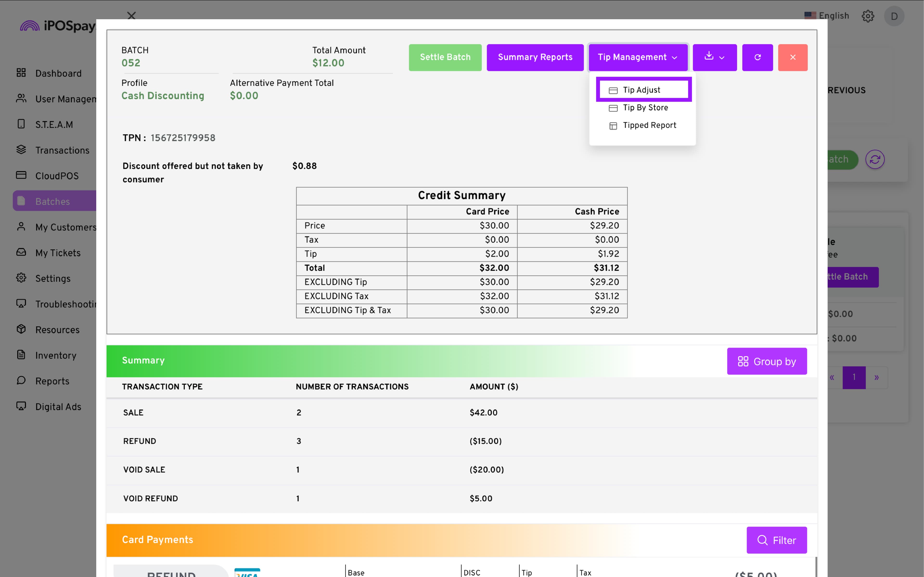924x577 pixels.
Task: Open Tipped Report menu entry
Action: point(649,125)
